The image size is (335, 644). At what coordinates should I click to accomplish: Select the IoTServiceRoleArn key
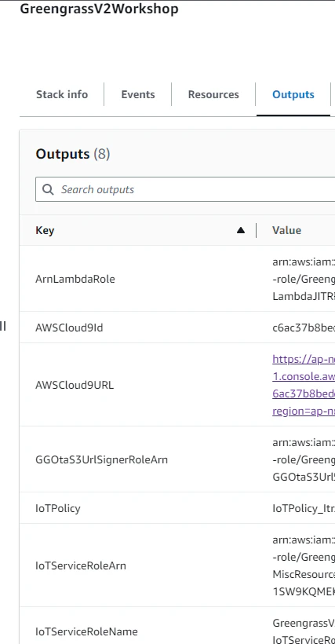(x=81, y=566)
